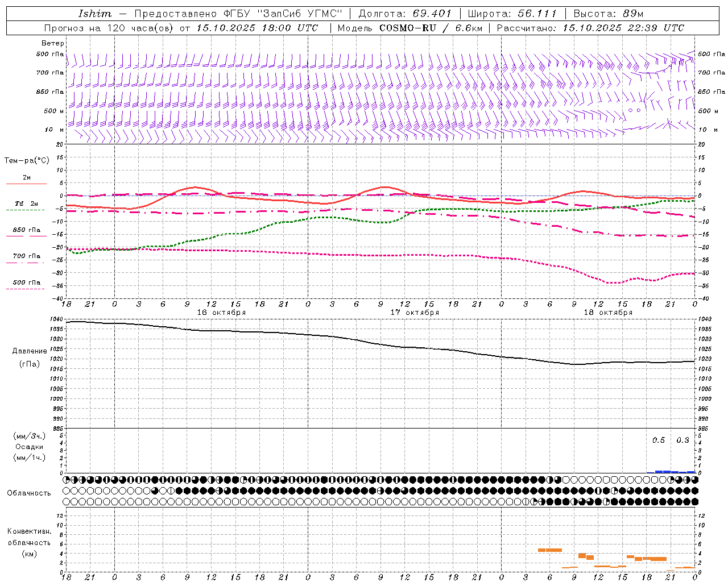Click the latitude value "Широта: 56.111"
The height and width of the screenshot is (582, 728).
pyautogui.click(x=512, y=14)
